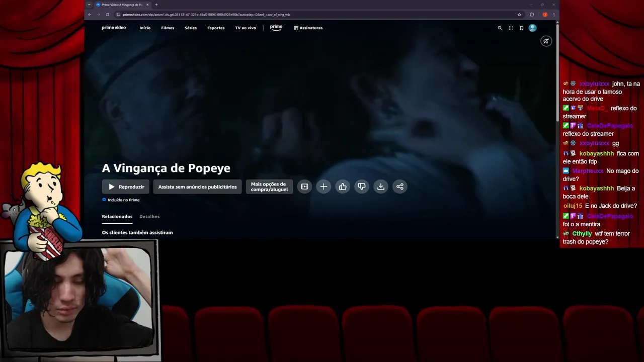Click the thumbs up like icon
The height and width of the screenshot is (362, 644).
click(343, 187)
